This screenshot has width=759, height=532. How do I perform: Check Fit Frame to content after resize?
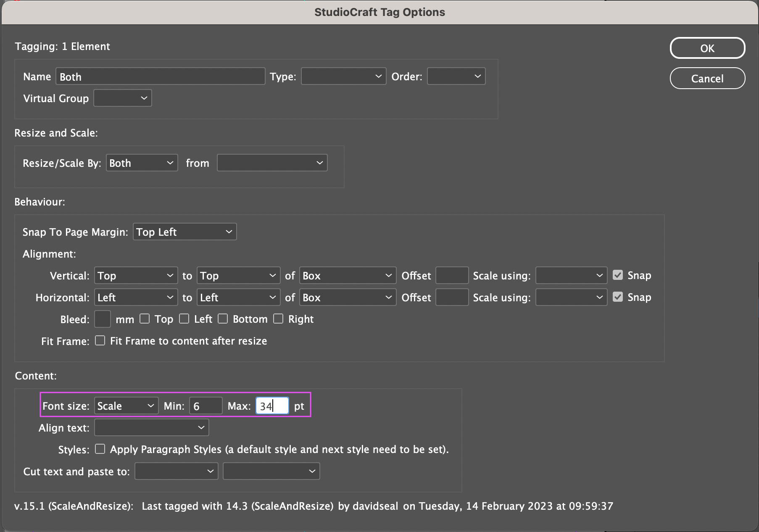point(100,341)
